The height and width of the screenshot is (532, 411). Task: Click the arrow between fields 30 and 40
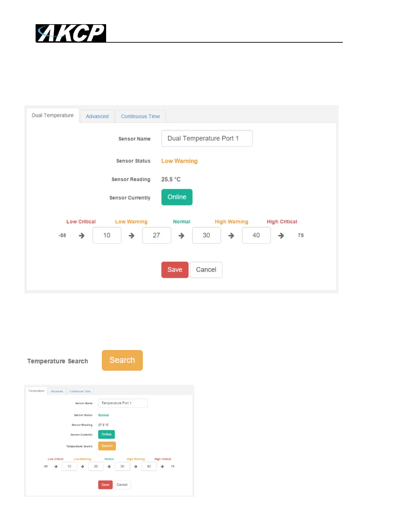point(231,236)
